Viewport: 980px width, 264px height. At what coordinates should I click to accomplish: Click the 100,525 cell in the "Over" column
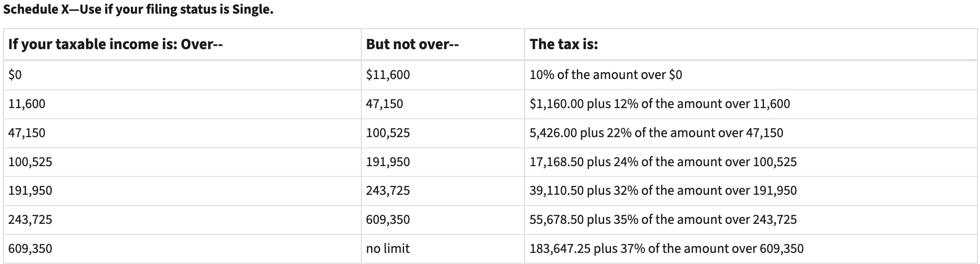[x=30, y=162]
